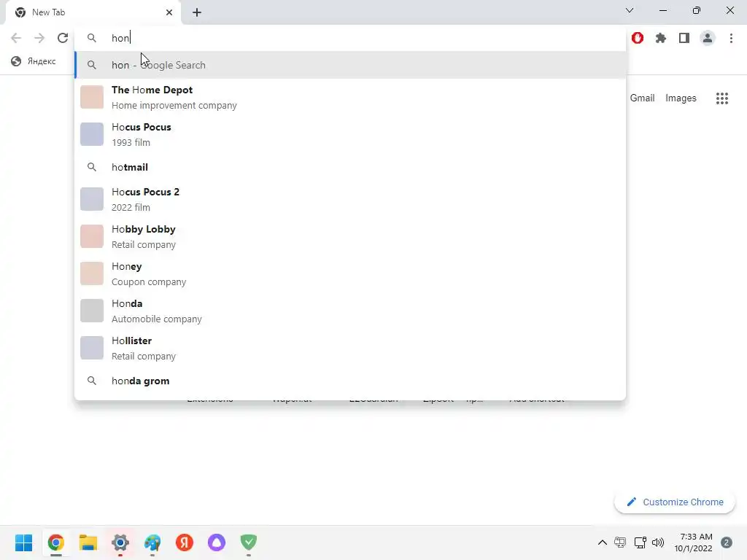The image size is (747, 560).
Task: Click the Home Depot suggestion thumbnail
Action: pyautogui.click(x=92, y=97)
